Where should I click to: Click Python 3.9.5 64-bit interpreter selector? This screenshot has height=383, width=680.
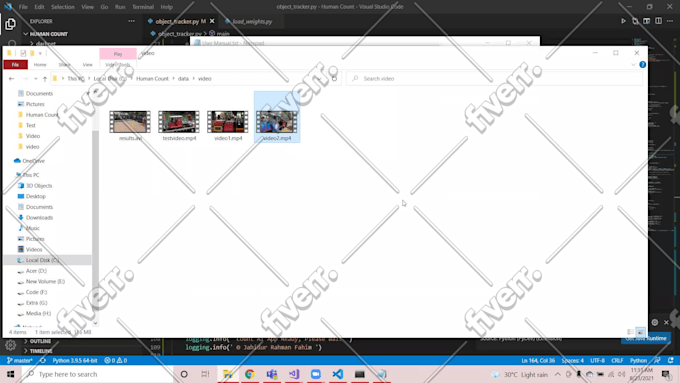pos(75,360)
